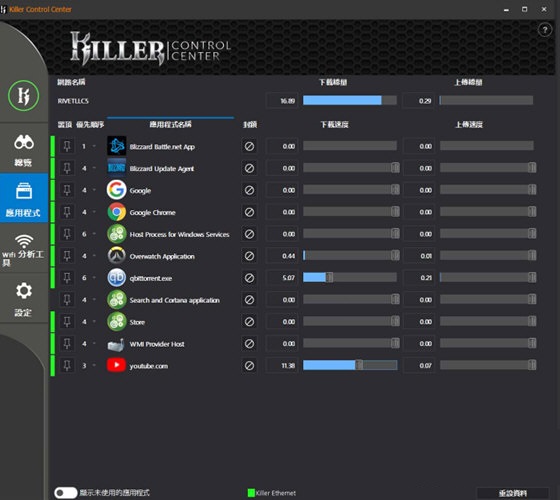Adjust qbittorrent.exe download speed slider

[329, 278]
